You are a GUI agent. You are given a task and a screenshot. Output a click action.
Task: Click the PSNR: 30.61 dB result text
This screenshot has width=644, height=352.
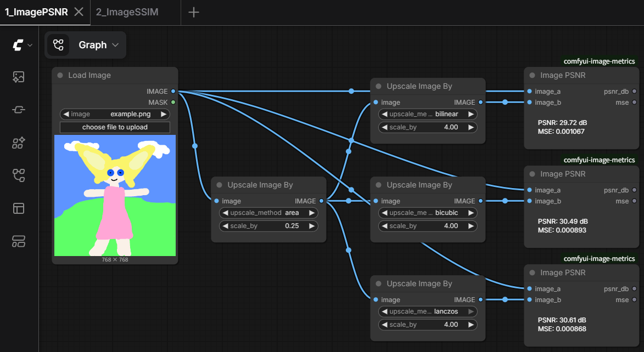pyautogui.click(x=562, y=320)
